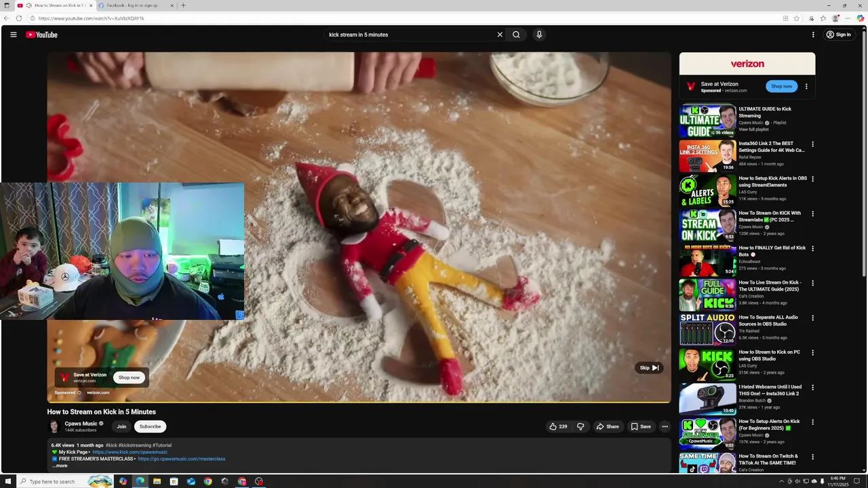This screenshot has width=868, height=488.
Task: Share the video
Action: click(608, 426)
